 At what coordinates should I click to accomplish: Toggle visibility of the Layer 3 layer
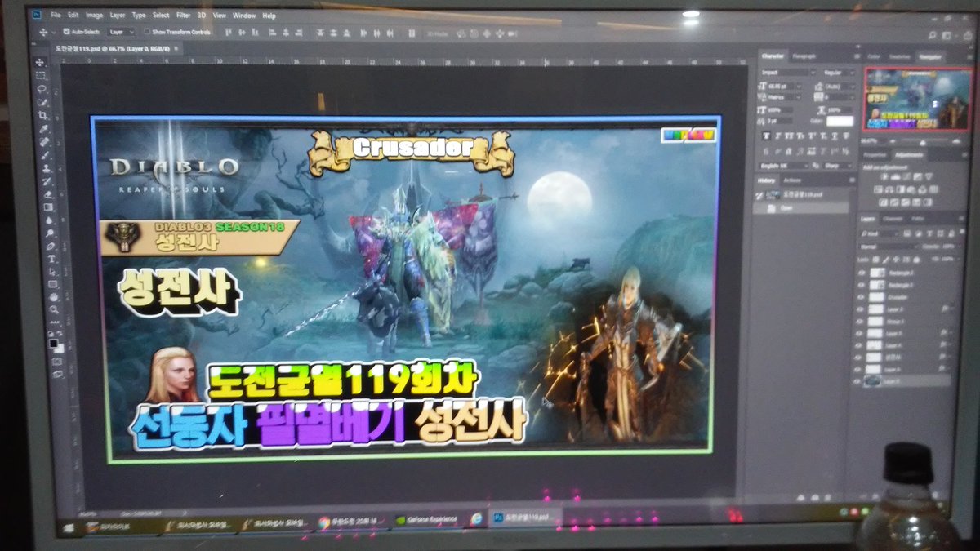[858, 309]
